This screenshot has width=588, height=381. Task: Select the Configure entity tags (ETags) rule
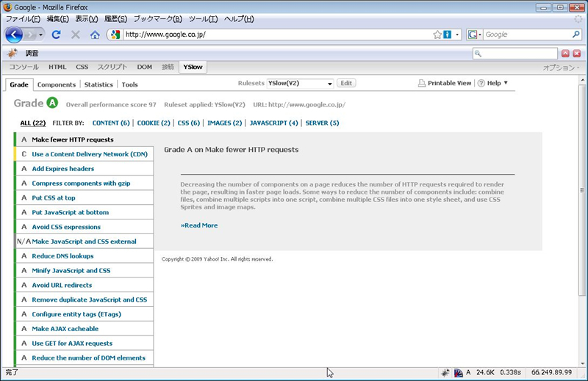coord(84,314)
